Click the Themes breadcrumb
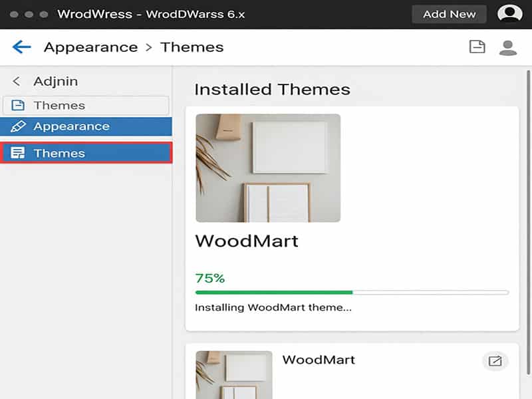This screenshot has height=399, width=532. pos(192,47)
